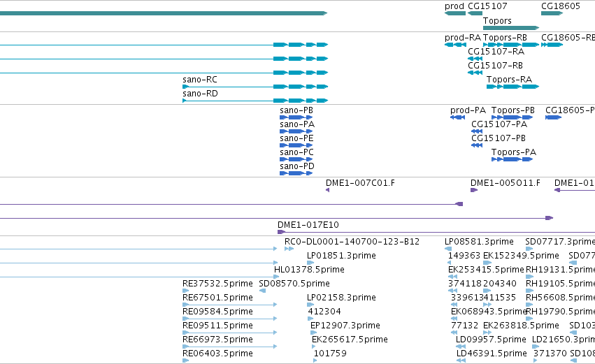Select the CG18605 gene label
595x364 pixels.
pos(561,6)
